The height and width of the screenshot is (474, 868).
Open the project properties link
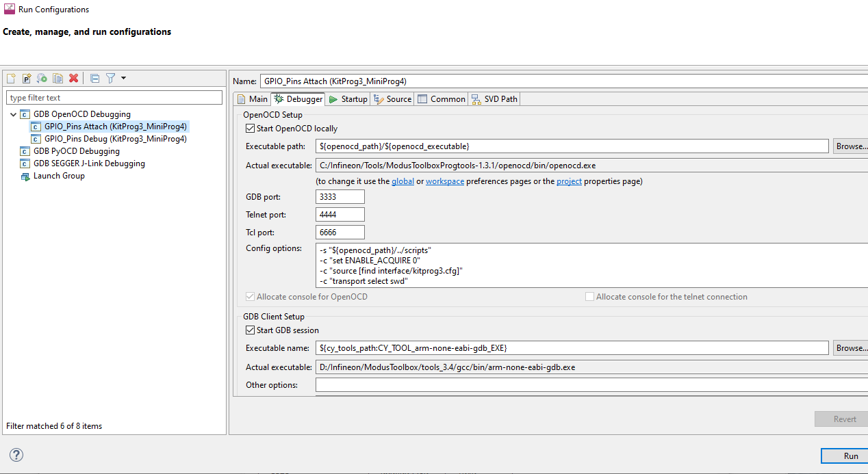[x=569, y=181]
